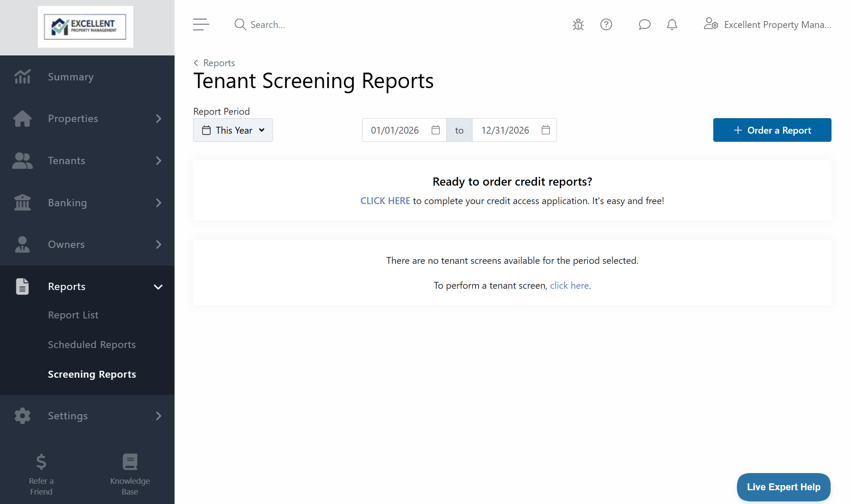Open Live Expert Help chat button
The image size is (850, 504).
point(783,487)
